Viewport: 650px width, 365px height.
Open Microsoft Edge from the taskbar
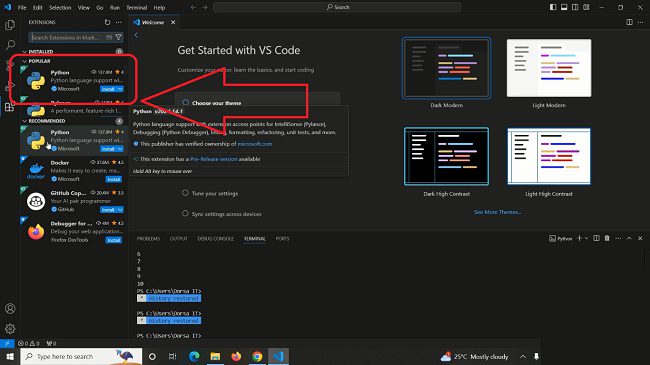(194, 356)
